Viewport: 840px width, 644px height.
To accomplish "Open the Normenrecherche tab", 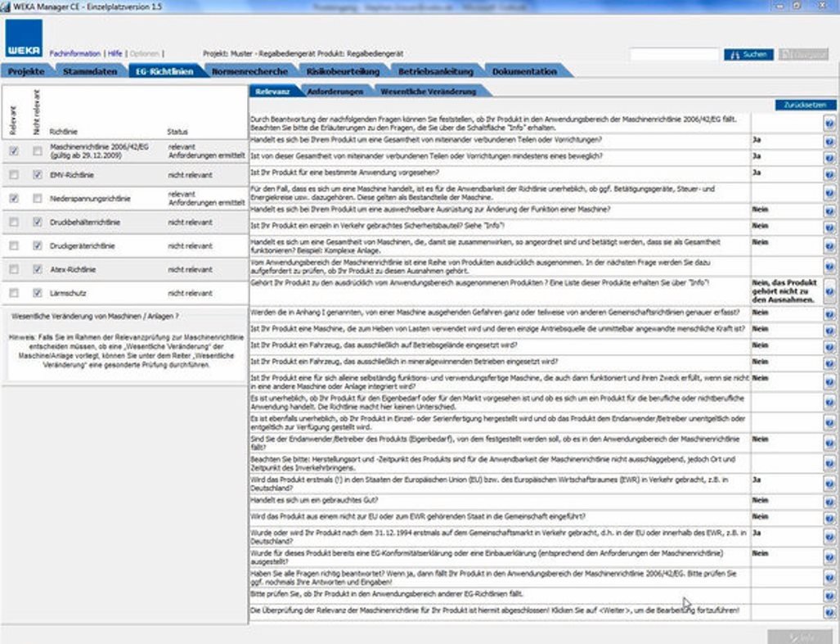I will point(249,71).
